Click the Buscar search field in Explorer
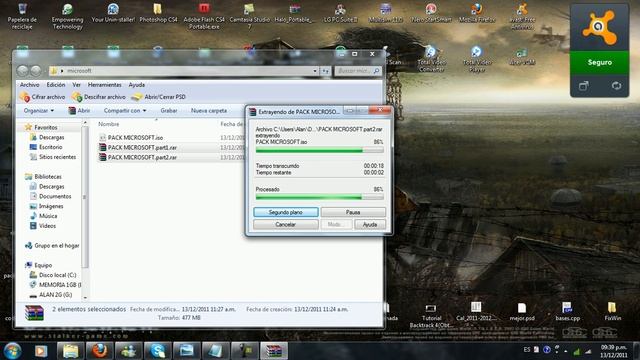 click(x=358, y=71)
